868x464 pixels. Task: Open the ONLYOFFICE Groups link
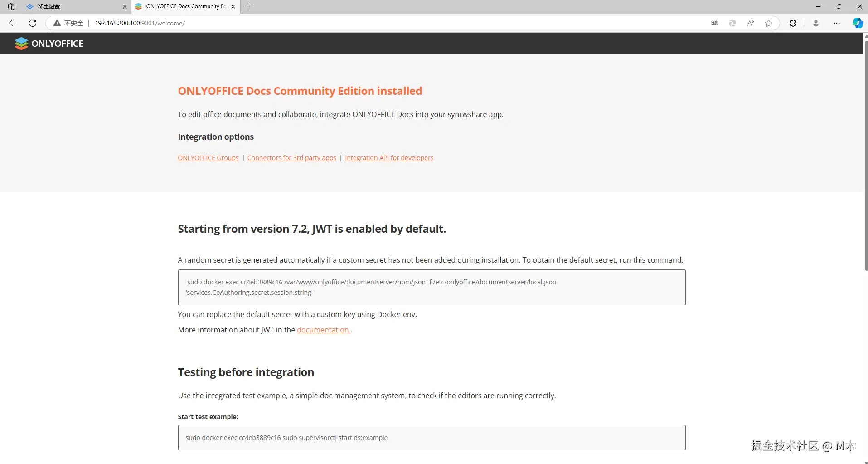coord(208,158)
